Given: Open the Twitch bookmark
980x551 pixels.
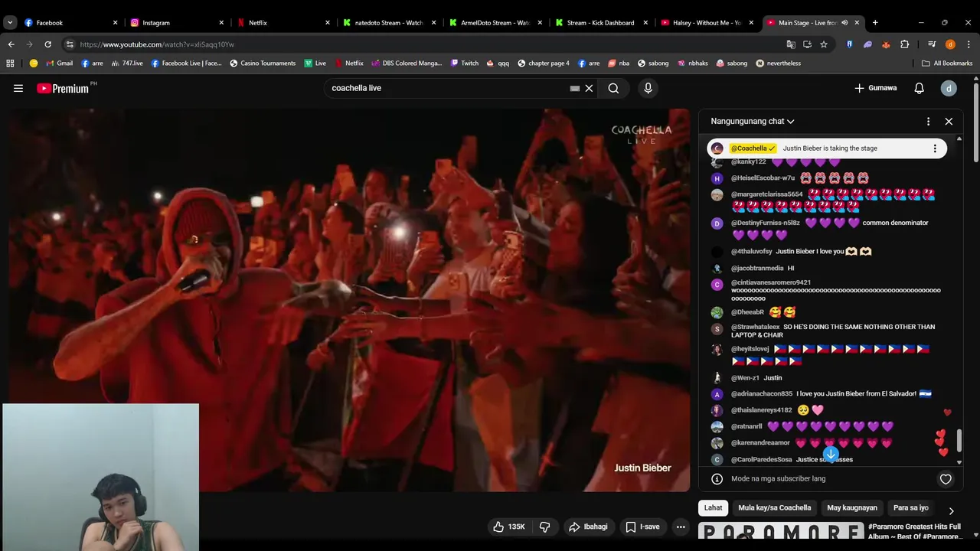Looking at the screenshot, I should (x=465, y=64).
